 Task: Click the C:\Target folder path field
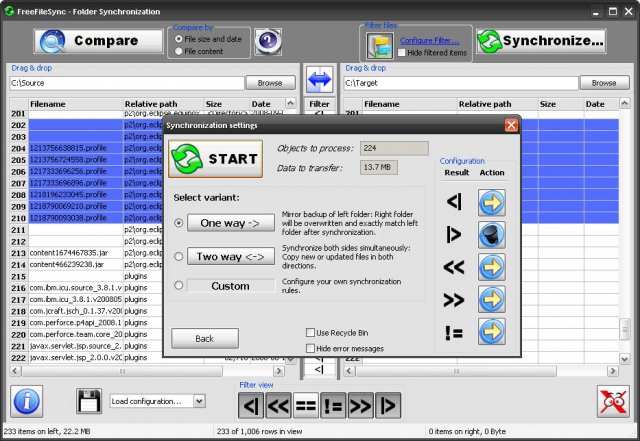coord(461,83)
